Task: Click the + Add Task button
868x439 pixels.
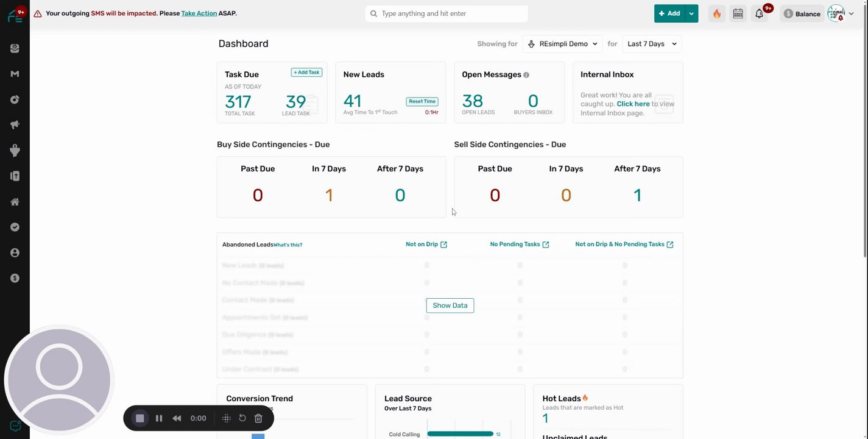Action: click(x=306, y=73)
